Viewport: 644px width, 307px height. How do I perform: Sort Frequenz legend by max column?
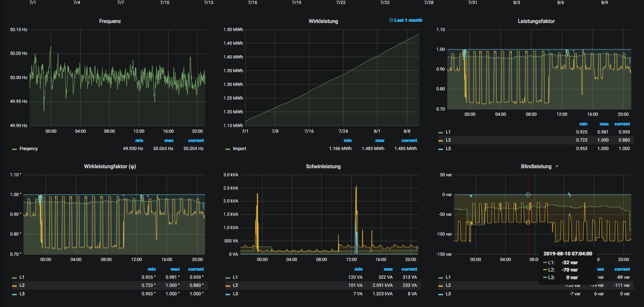point(169,141)
